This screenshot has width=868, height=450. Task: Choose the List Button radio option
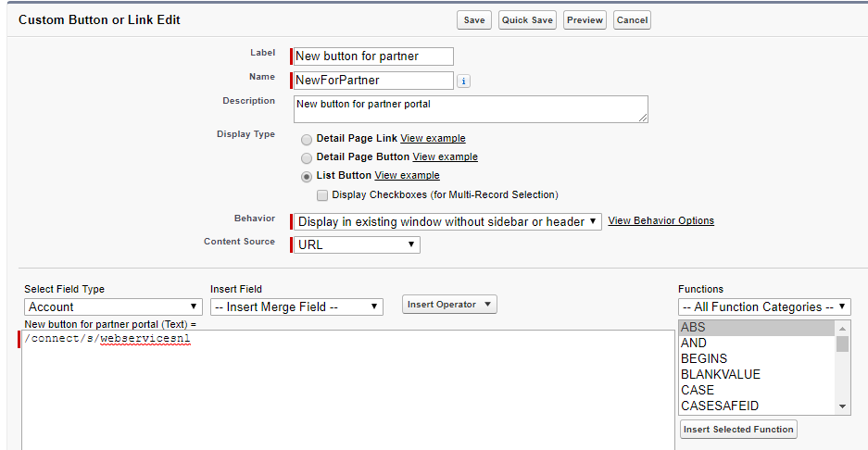click(x=307, y=176)
